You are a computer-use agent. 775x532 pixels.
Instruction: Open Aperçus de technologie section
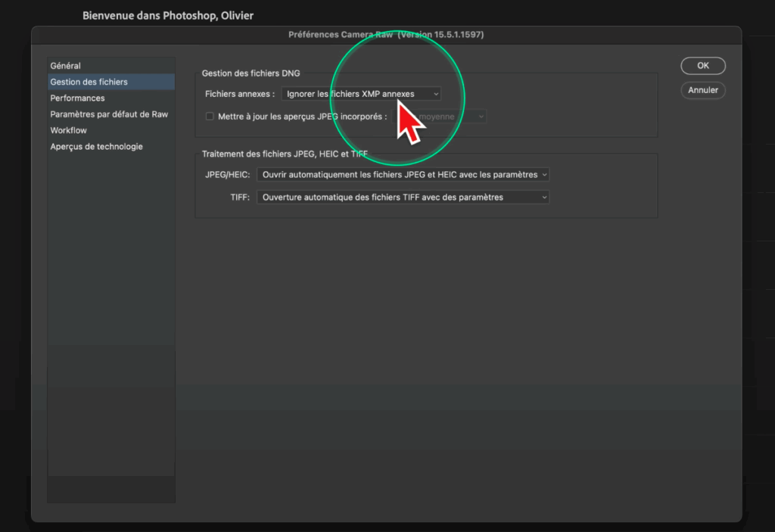pyautogui.click(x=96, y=147)
